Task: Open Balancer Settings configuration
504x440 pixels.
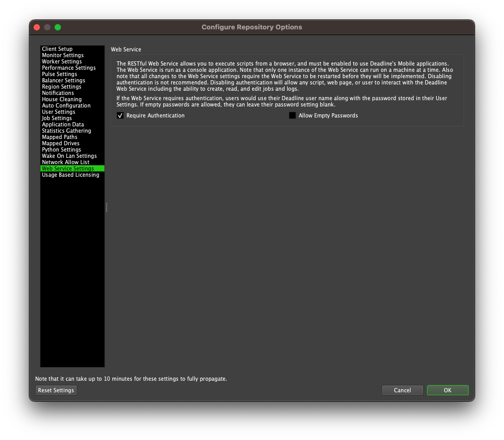Action: (64, 80)
